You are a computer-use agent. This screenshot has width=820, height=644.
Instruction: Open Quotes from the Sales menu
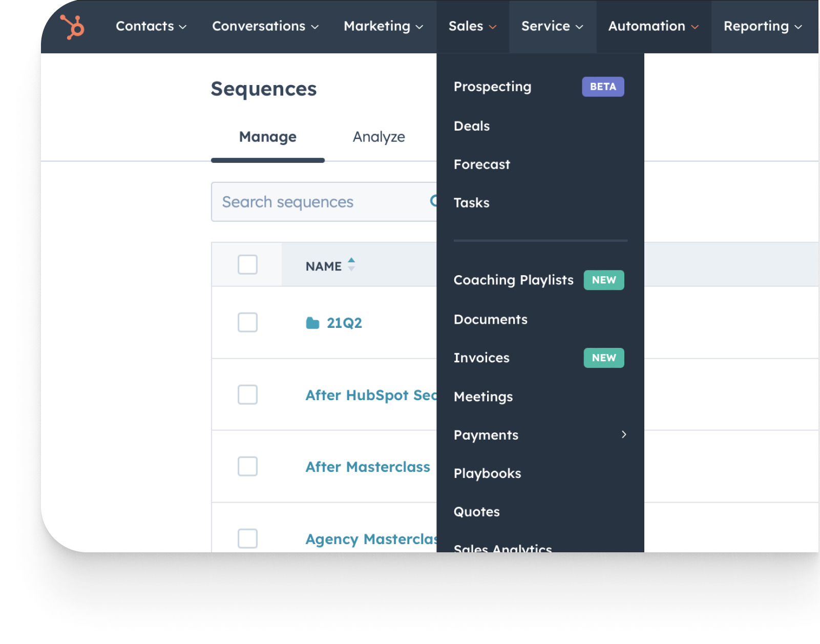tap(477, 512)
